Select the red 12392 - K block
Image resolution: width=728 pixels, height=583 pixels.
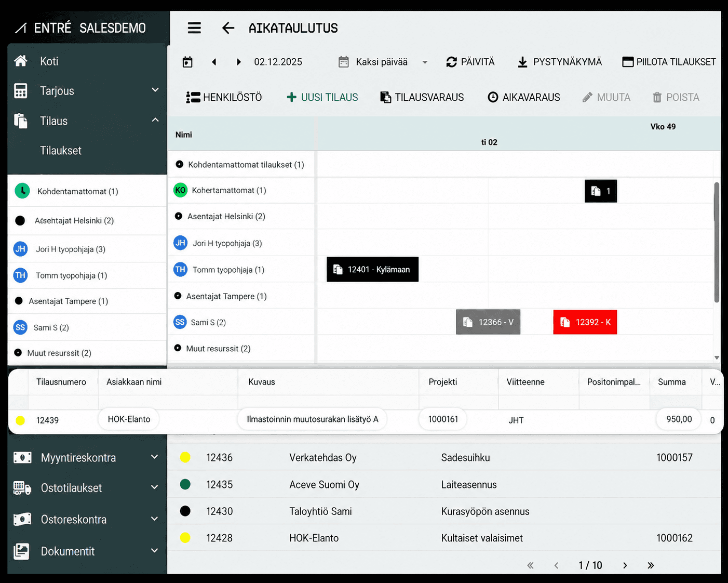(x=585, y=322)
